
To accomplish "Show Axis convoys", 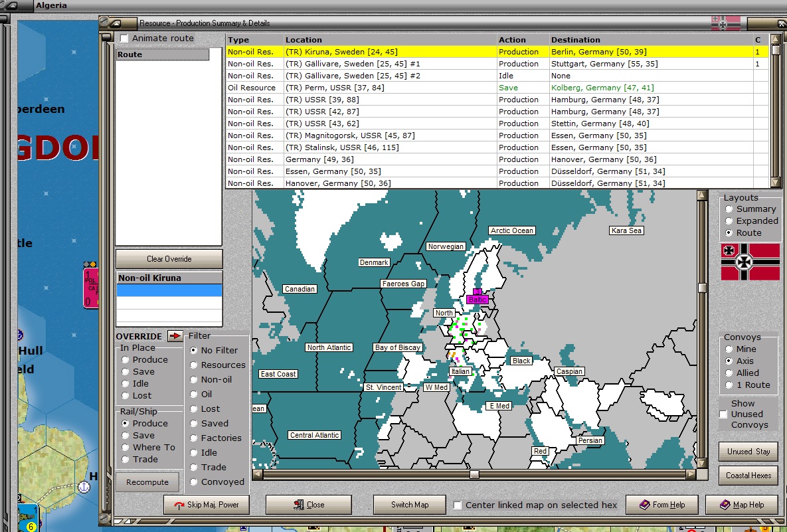I will (x=729, y=361).
